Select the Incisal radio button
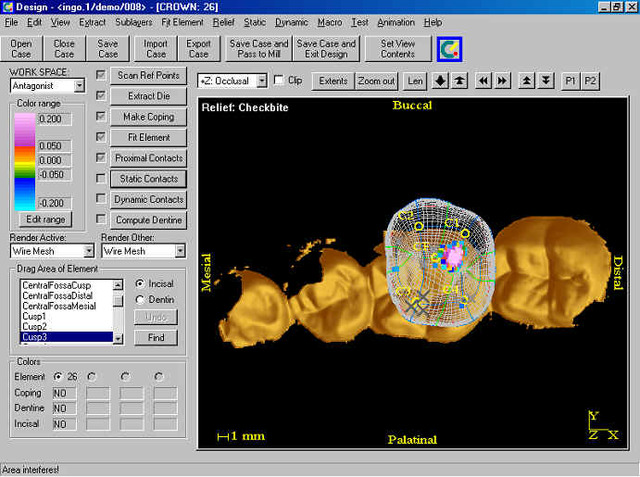 pos(140,284)
